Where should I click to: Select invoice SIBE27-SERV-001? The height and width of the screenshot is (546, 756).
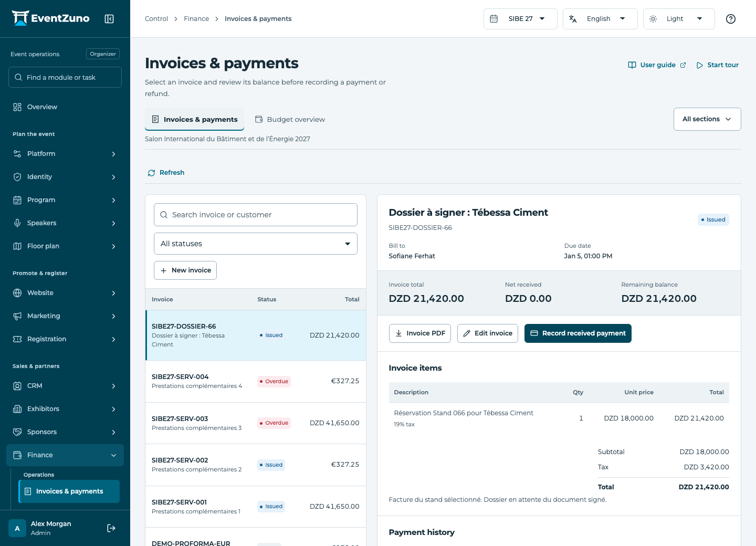coord(256,507)
